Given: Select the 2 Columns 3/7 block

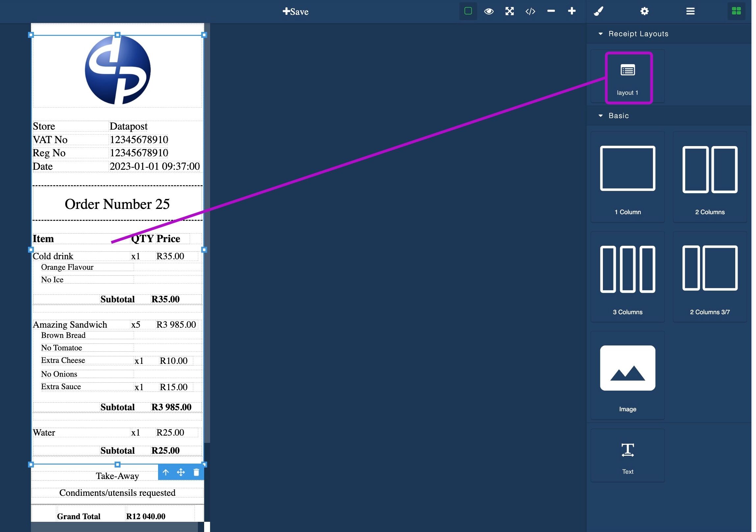Looking at the screenshot, I should (710, 276).
